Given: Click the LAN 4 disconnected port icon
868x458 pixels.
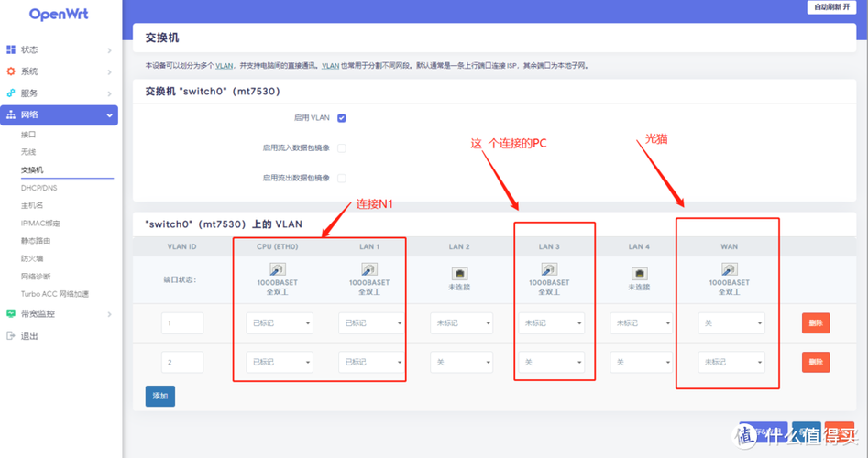Looking at the screenshot, I should pyautogui.click(x=640, y=273).
